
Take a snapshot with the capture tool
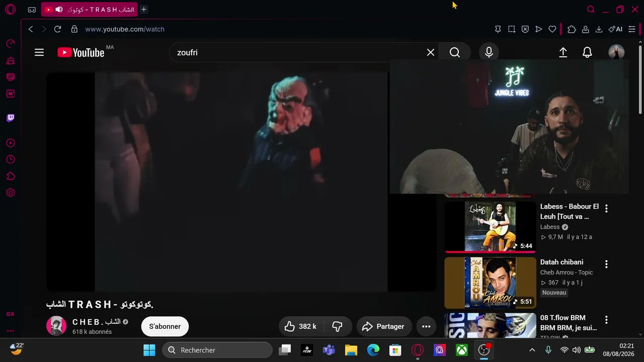coord(512,29)
